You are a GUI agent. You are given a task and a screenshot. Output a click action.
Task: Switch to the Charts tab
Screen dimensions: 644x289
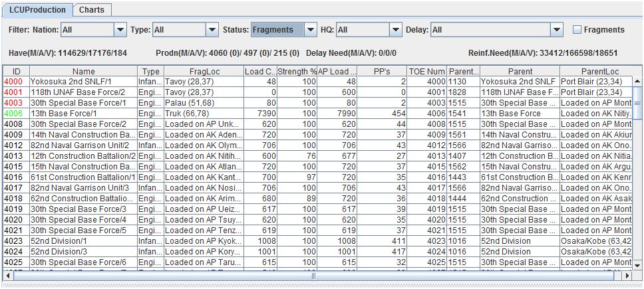coord(92,10)
